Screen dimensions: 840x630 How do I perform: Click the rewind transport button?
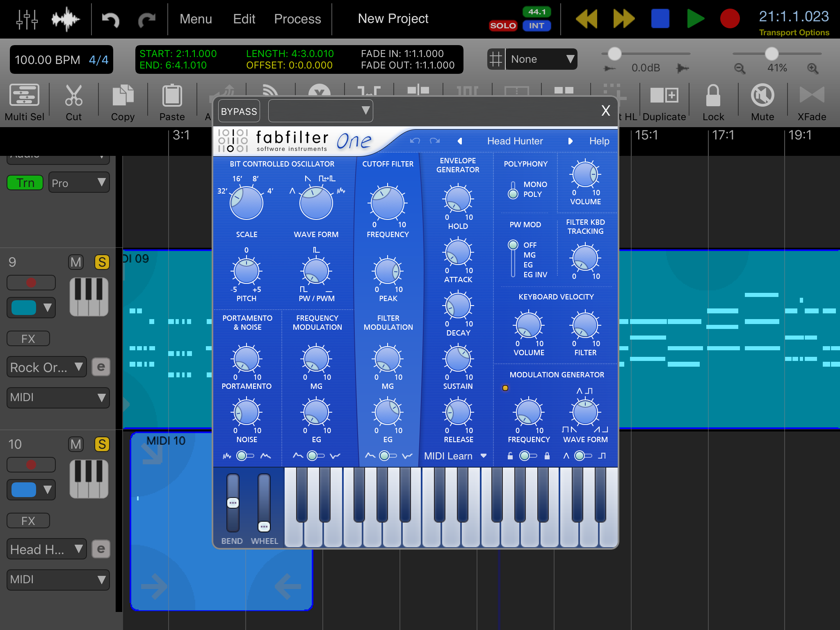(x=587, y=18)
